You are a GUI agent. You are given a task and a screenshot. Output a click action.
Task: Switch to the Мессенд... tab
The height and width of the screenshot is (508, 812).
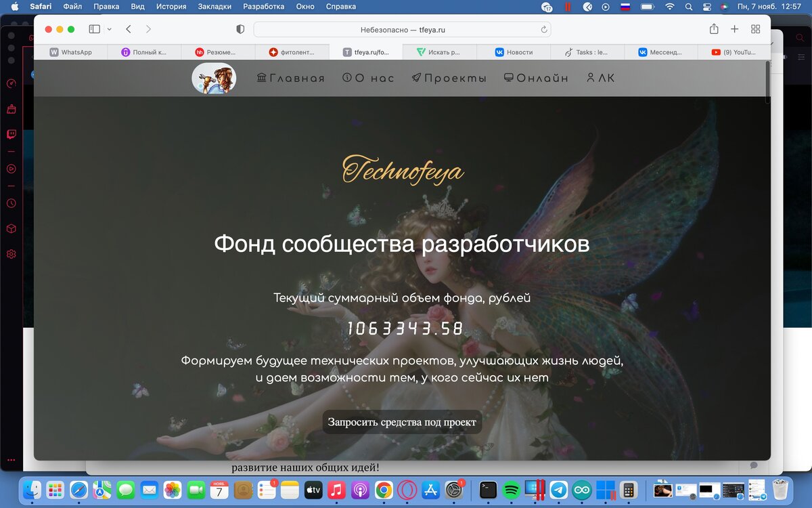pos(661,52)
